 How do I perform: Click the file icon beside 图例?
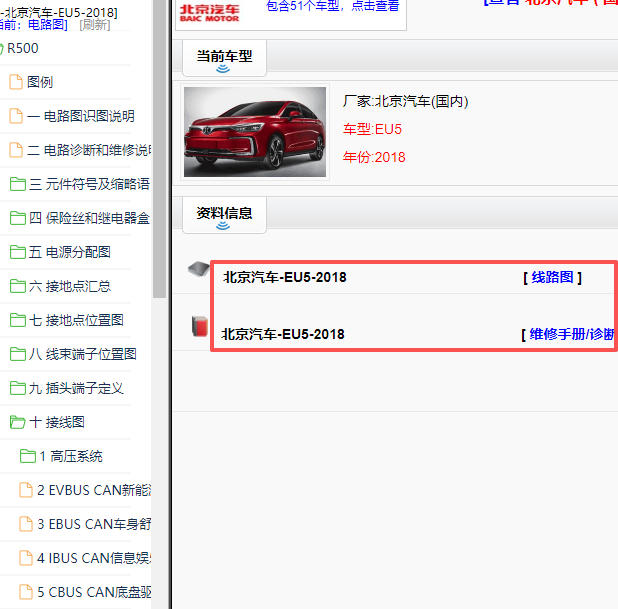point(16,82)
